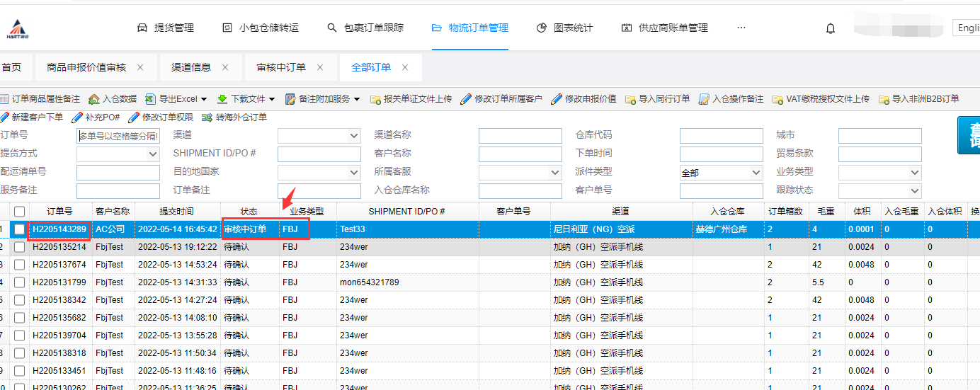980x390 pixels.
Task: Click the 报关单证文件上传 icon
Action: click(375, 99)
